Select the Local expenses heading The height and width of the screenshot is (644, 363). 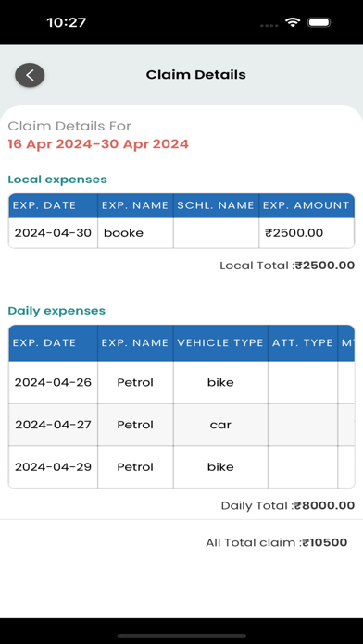pos(57,180)
